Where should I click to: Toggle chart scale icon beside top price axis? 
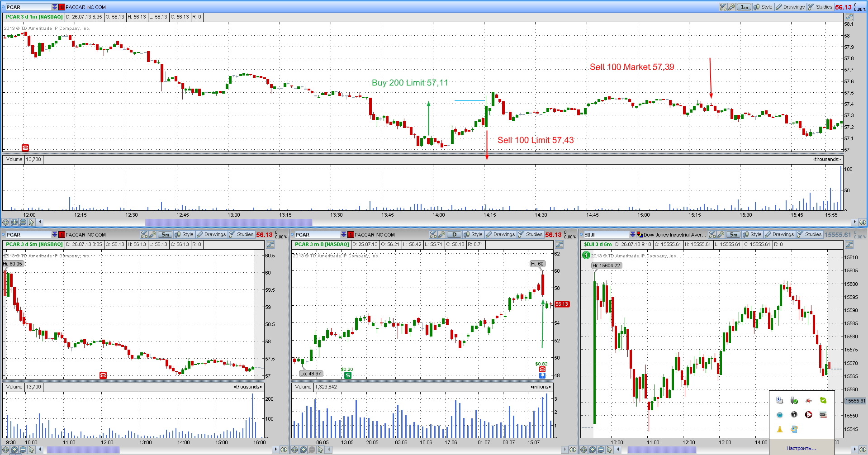pos(849,17)
